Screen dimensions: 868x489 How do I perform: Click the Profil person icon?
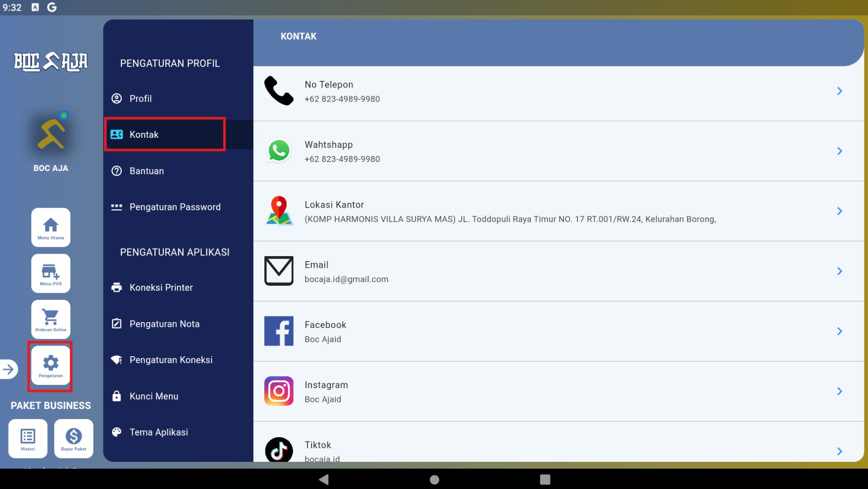[x=117, y=99]
